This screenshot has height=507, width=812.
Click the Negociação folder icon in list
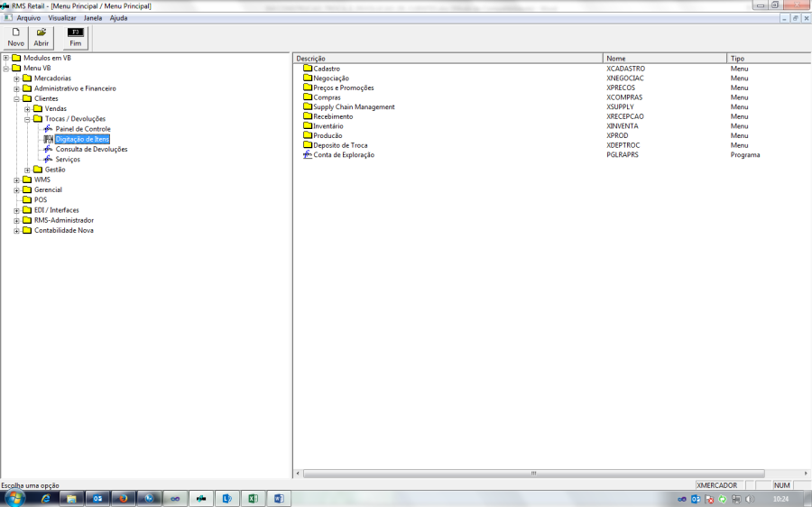point(308,78)
